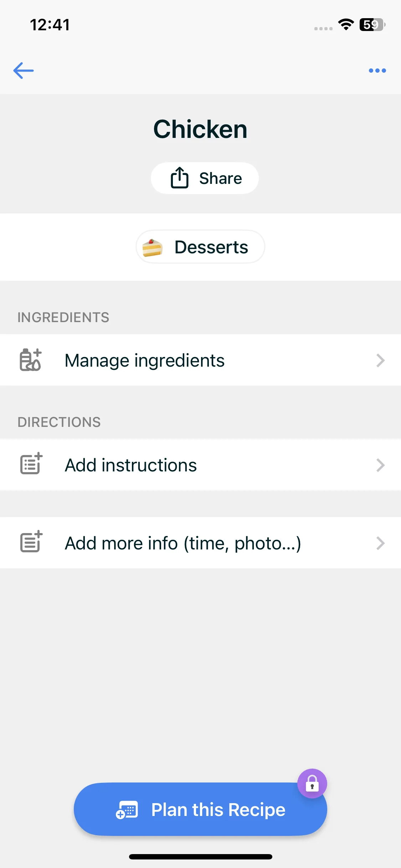Image resolution: width=401 pixels, height=868 pixels.
Task: Tap the add instructions list icon
Action: [31, 465]
